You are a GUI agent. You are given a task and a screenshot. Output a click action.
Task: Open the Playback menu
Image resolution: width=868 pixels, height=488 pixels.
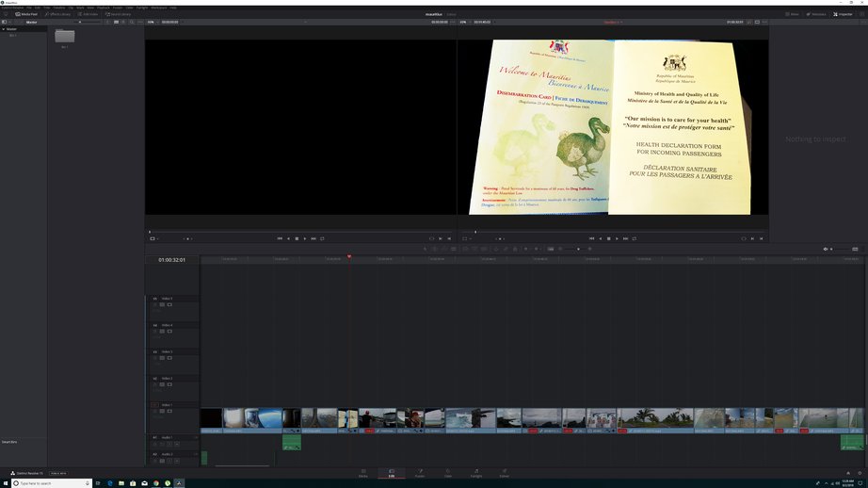(103, 8)
